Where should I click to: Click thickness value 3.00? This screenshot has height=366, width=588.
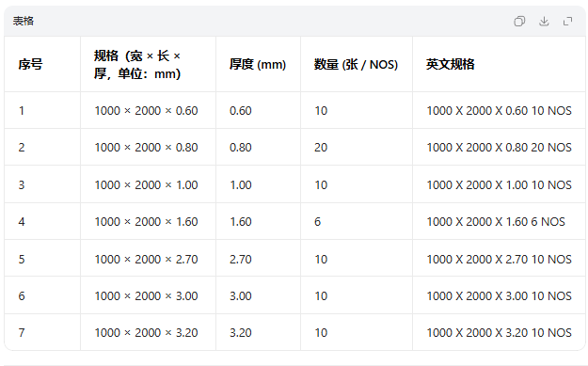pyautogui.click(x=241, y=295)
